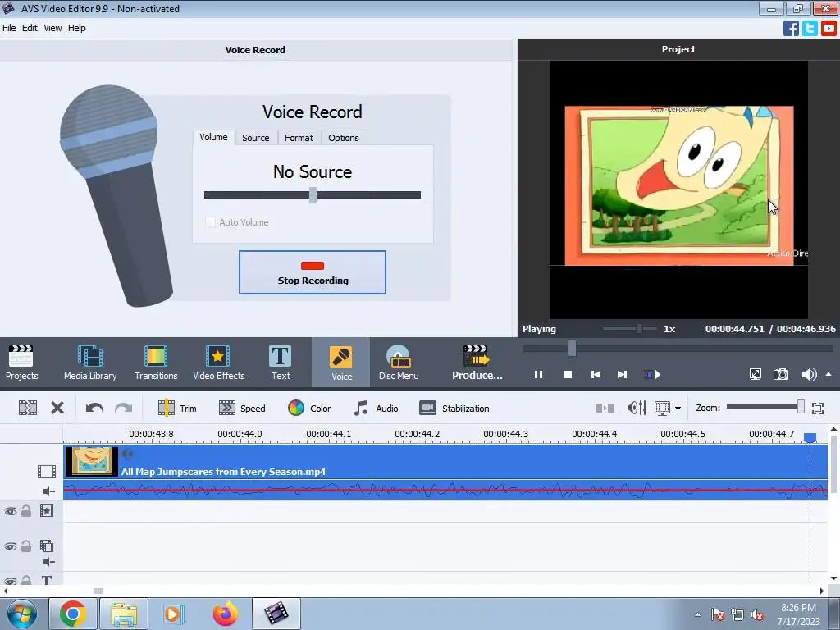This screenshot has width=840, height=630.
Task: Toggle visibility of video overlay track
Action: [10, 547]
